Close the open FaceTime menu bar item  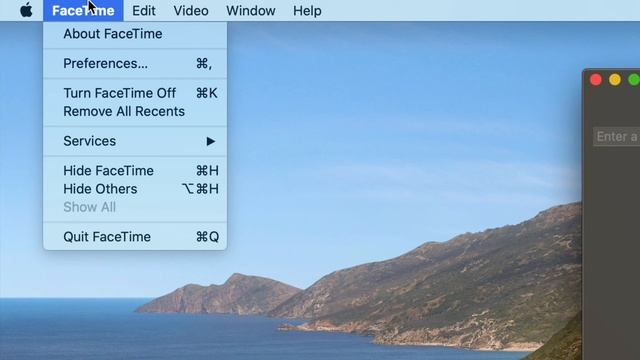[x=83, y=11]
